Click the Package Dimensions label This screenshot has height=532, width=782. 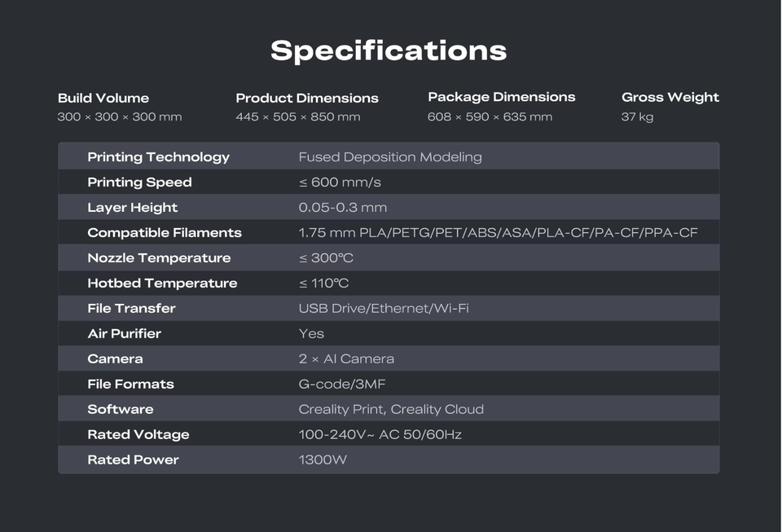(502, 97)
